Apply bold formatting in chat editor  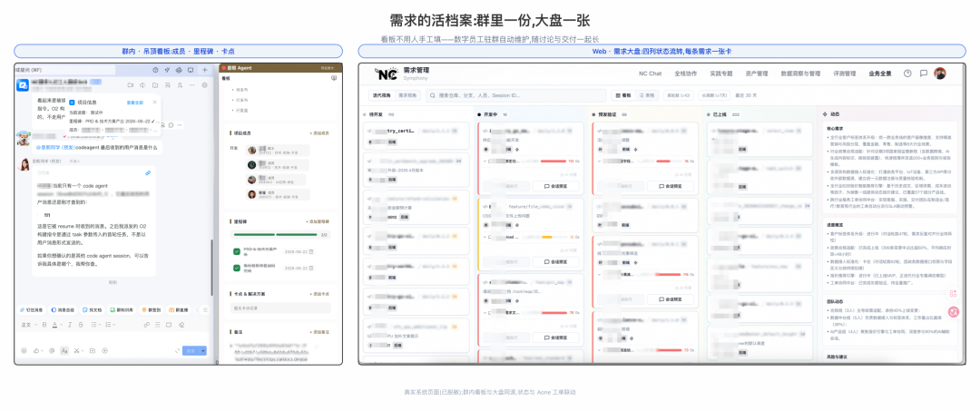pos(44,325)
